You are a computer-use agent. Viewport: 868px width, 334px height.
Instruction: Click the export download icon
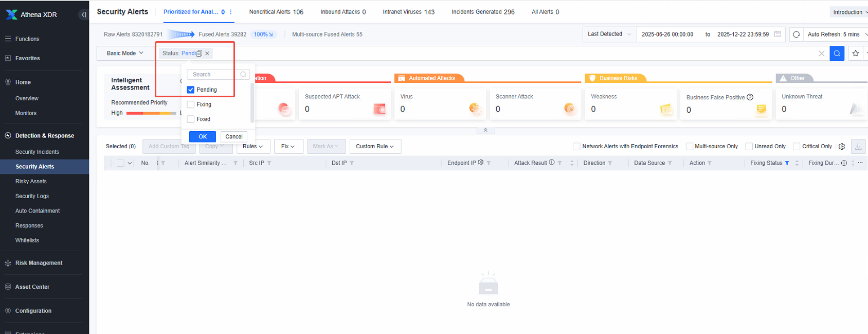coord(858,146)
